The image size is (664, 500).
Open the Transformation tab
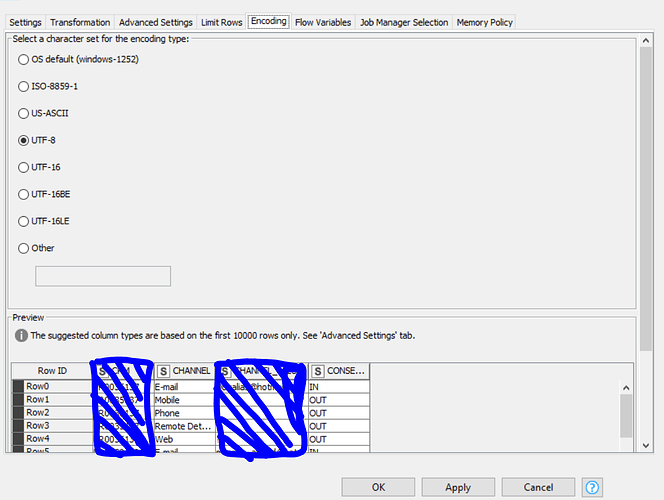(80, 22)
